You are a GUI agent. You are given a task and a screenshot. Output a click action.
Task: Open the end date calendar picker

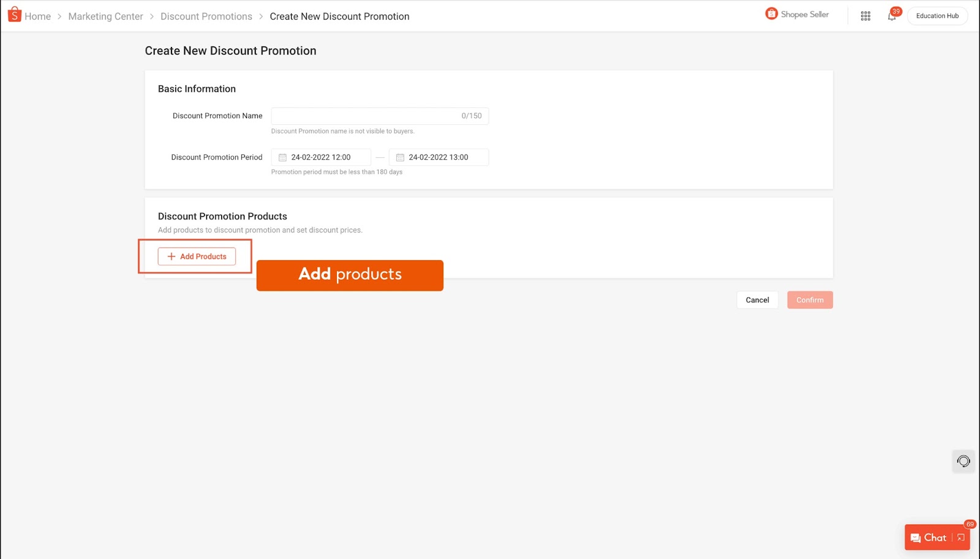(400, 157)
